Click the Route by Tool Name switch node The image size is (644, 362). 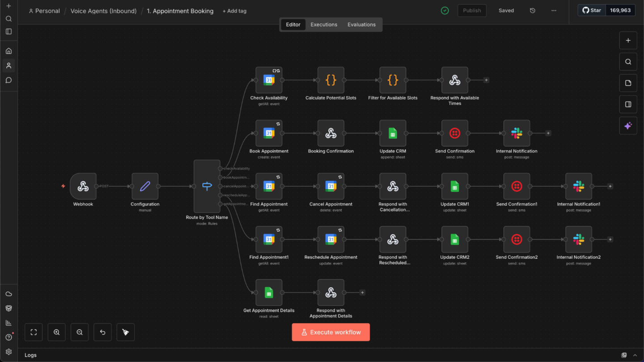tap(207, 186)
